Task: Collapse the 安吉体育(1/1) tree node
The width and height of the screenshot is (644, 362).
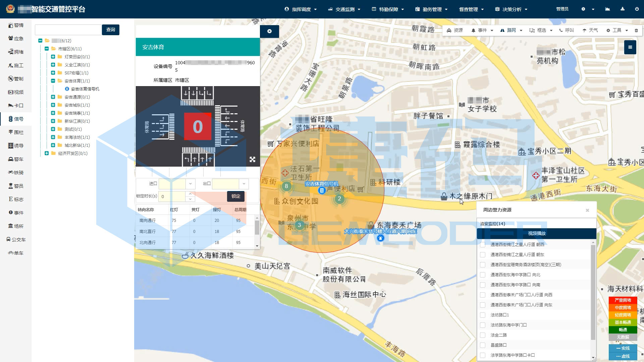Action: click(53, 81)
